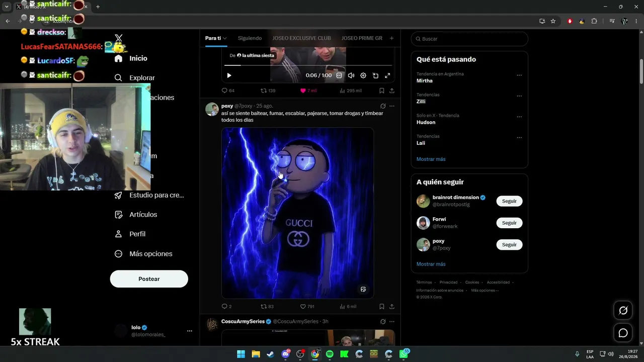Seek on the video progress bar
644x362 pixels.
click(x=308, y=65)
